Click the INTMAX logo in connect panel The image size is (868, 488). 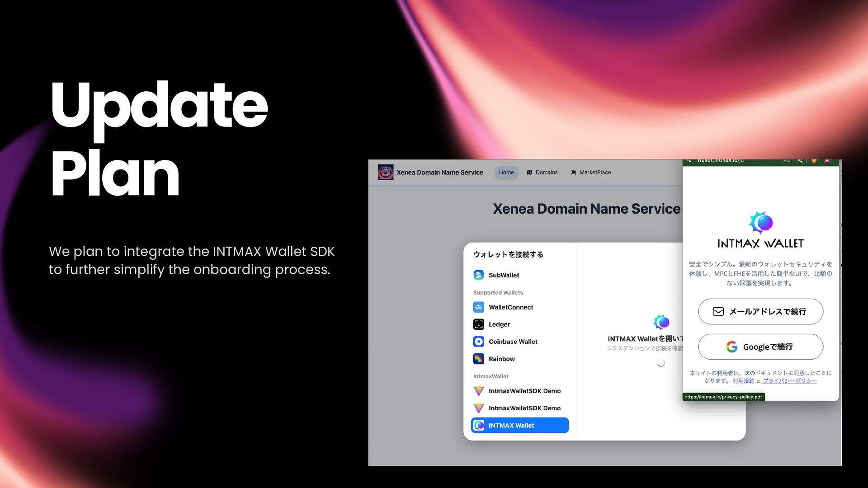[661, 322]
